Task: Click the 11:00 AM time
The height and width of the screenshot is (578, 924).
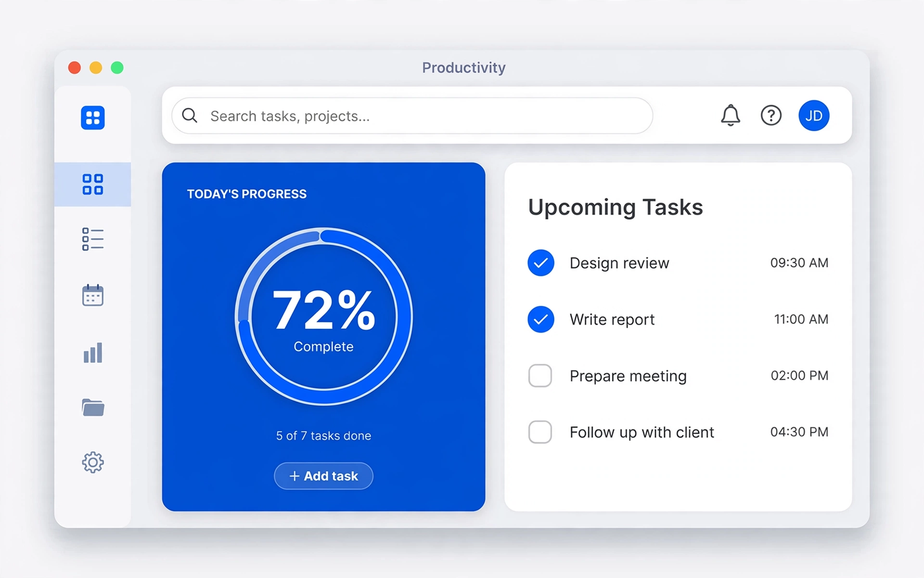Action: tap(801, 319)
